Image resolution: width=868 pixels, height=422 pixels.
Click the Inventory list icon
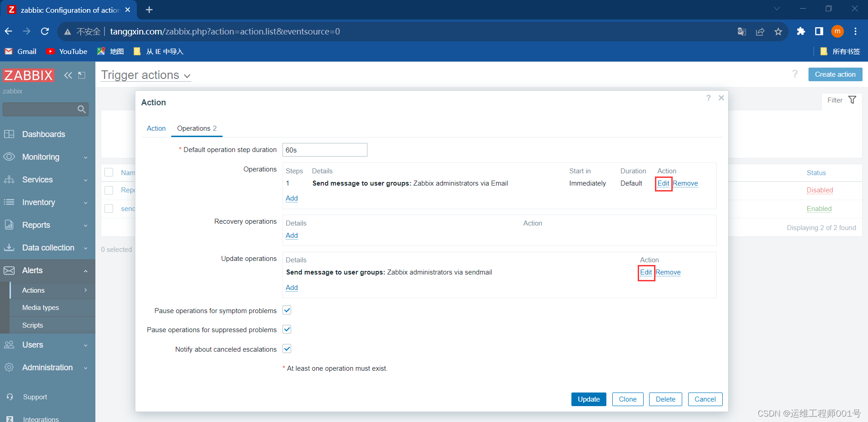coord(9,202)
